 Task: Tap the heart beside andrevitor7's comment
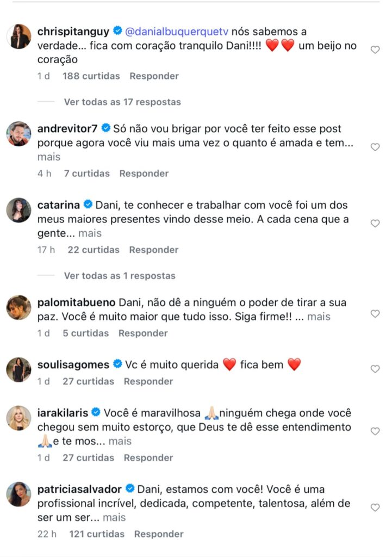click(x=375, y=147)
